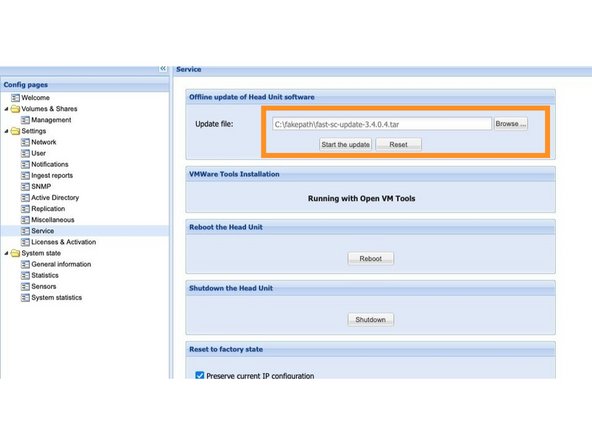Click the Service page icon

[x=25, y=231]
